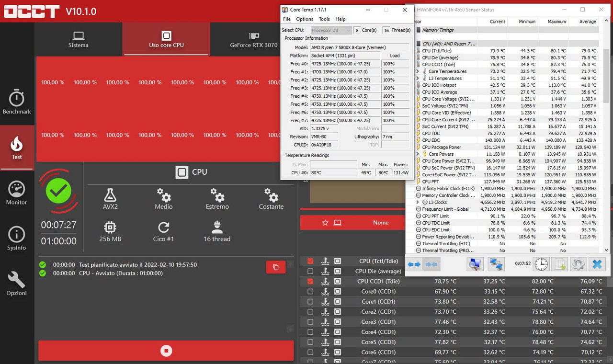Click the star favorites column header
This screenshot has width=613, height=364.
[325, 223]
